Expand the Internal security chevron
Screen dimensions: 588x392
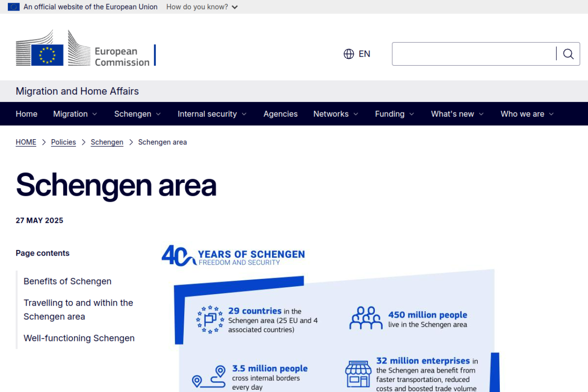(x=244, y=114)
